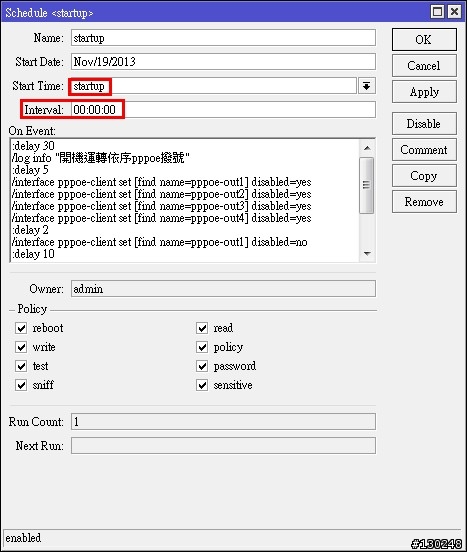Remove the startup schedule
Image resolution: width=467 pixels, height=552 pixels.
click(x=424, y=202)
